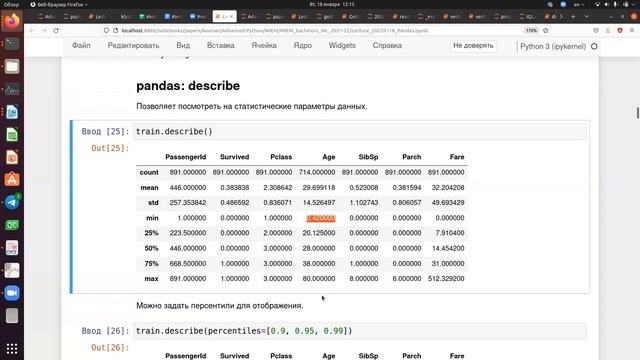
Task: Open Zoom from the dock
Action: click(12, 293)
